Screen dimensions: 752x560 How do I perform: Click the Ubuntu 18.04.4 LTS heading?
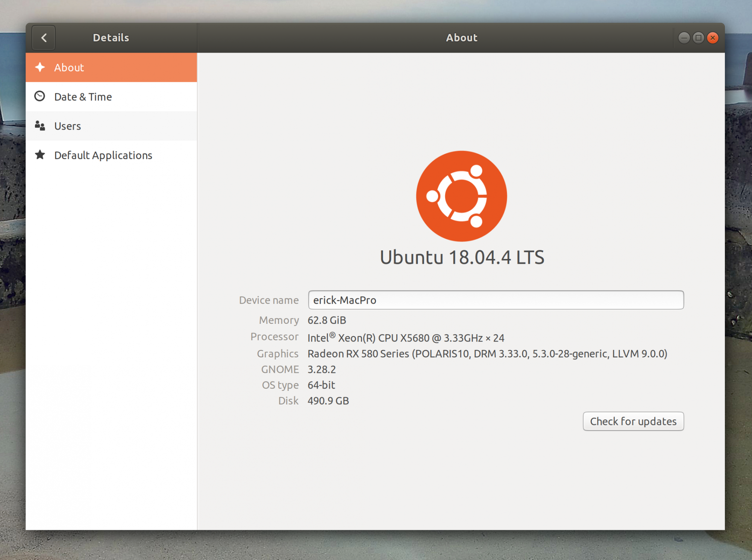pyautogui.click(x=462, y=257)
